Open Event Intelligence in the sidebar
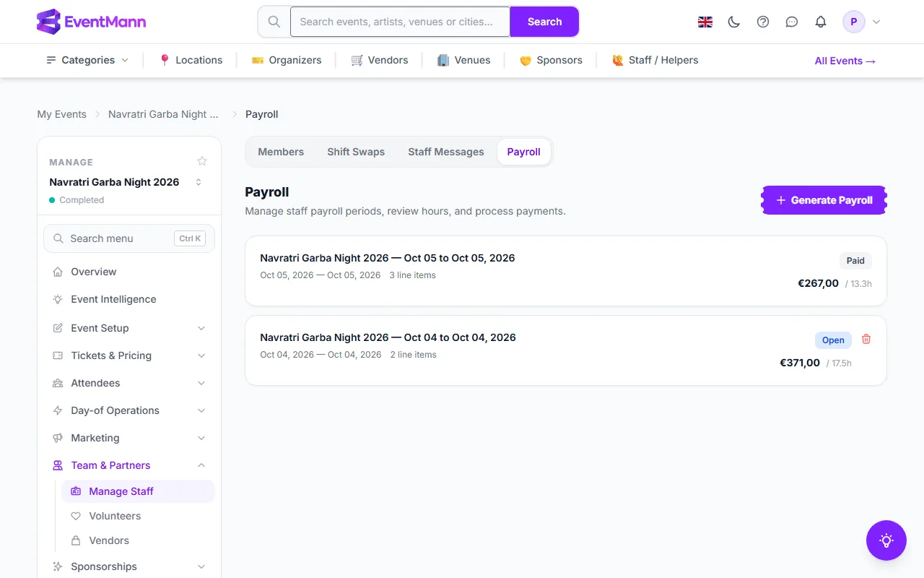The height and width of the screenshot is (578, 924). point(129,299)
